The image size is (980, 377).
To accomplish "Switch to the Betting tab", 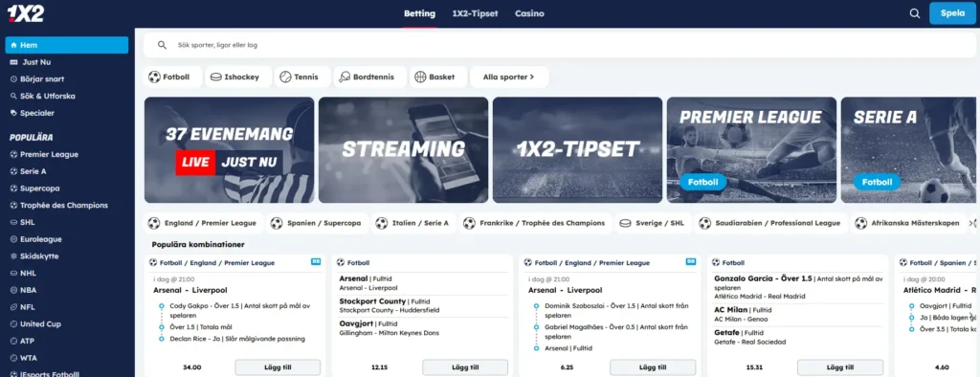I will (x=419, y=13).
